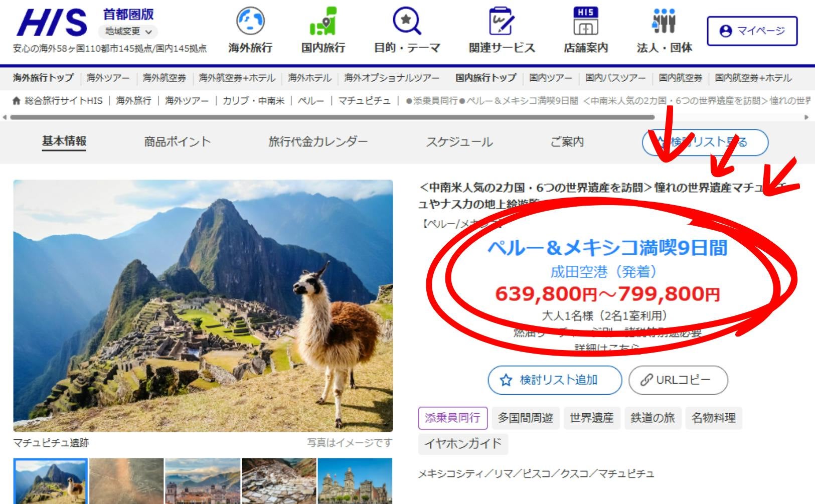815x504 pixels.
Task: Go to the HIS logo home page
Action: 52,23
